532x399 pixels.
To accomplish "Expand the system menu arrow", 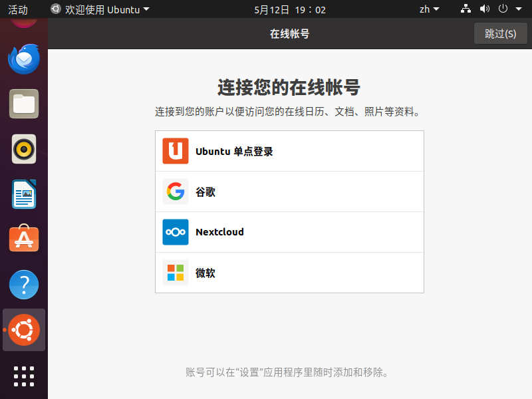I will (519, 9).
